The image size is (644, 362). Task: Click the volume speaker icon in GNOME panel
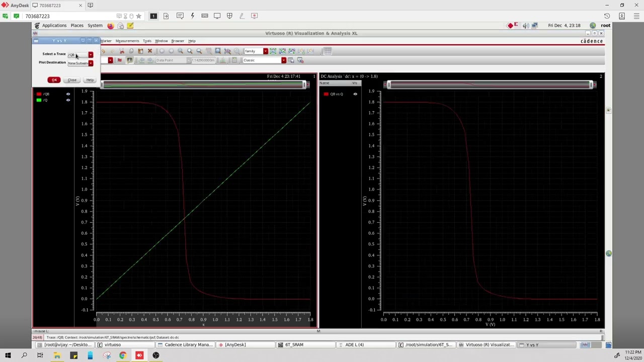(x=525, y=26)
